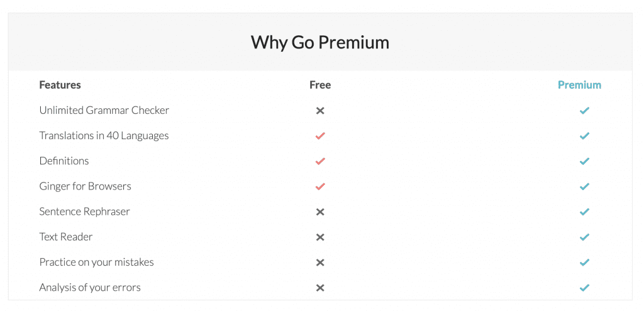This screenshot has height=311, width=644.
Task: Click the Translations in 40 Languages label
Action: [x=104, y=136]
